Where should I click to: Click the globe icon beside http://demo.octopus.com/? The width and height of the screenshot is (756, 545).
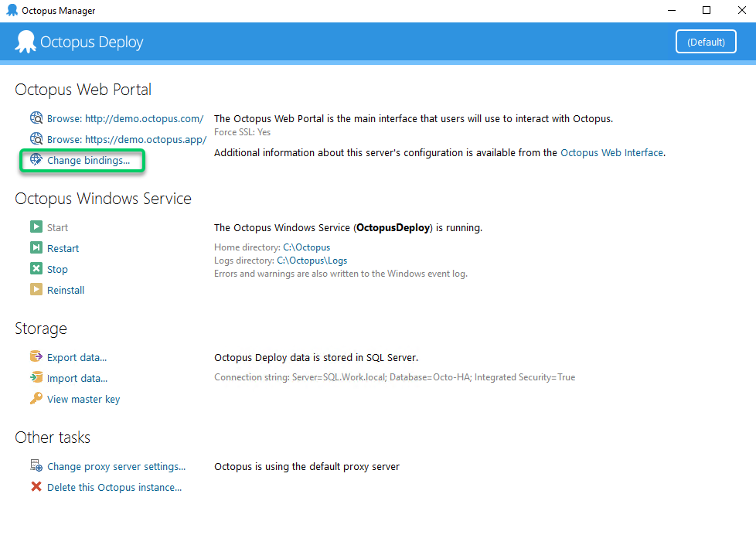(36, 118)
